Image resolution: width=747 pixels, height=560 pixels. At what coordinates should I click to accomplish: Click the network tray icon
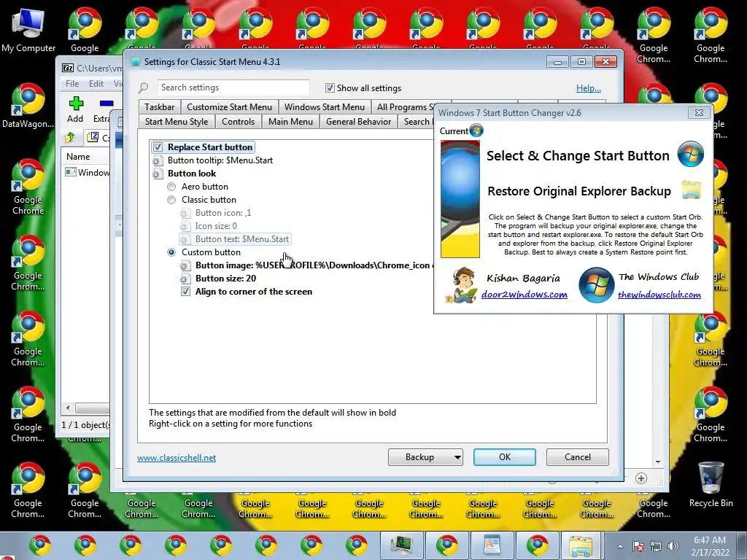point(656,547)
